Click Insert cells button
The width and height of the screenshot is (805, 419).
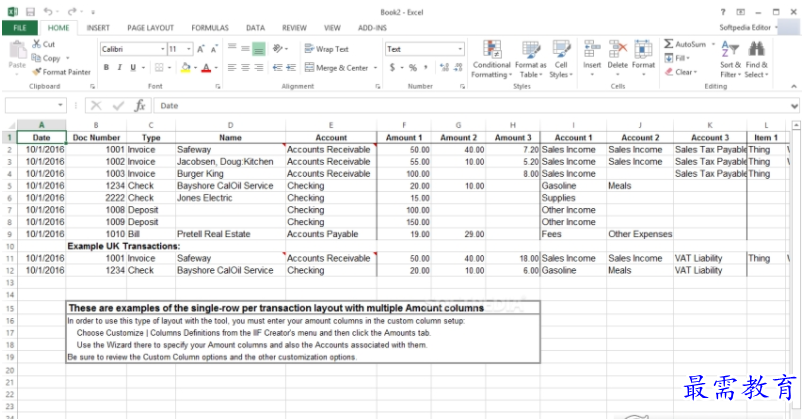tap(592, 58)
